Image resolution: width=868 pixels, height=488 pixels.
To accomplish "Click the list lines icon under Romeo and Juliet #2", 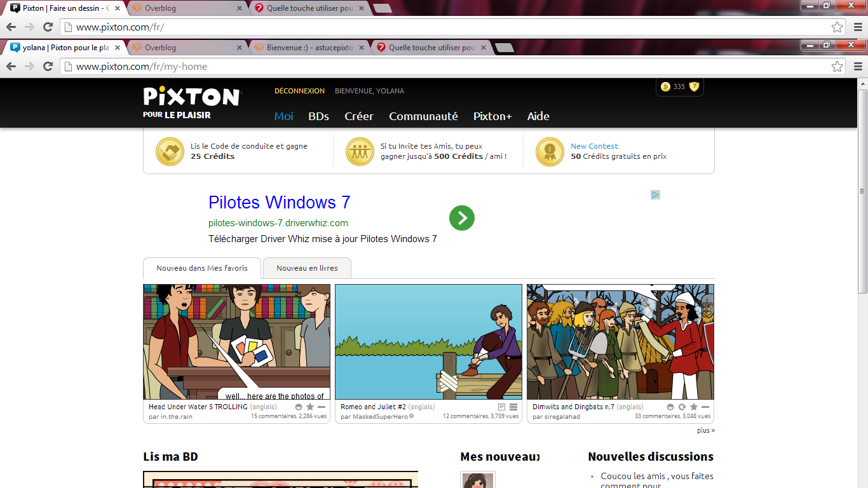I will [513, 407].
